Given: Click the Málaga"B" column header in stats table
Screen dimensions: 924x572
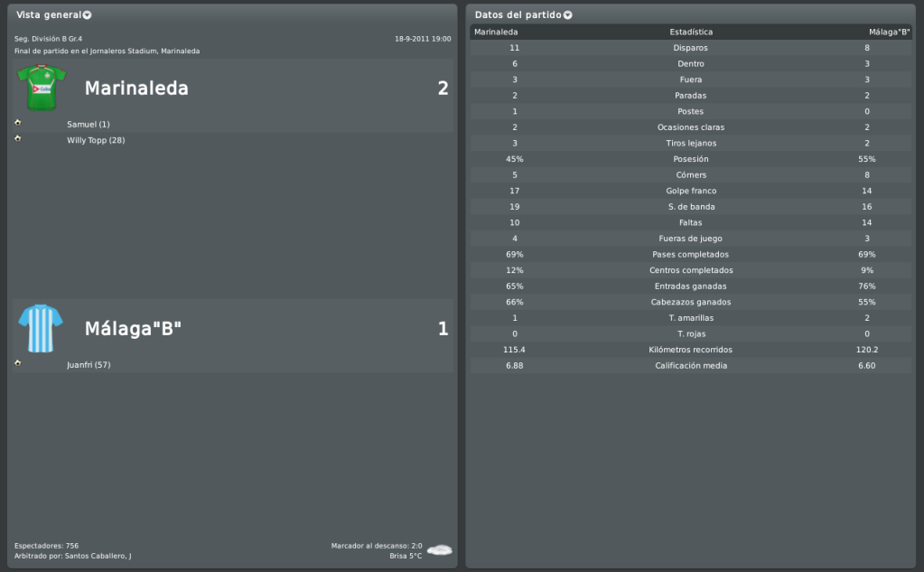Looking at the screenshot, I should click(890, 32).
